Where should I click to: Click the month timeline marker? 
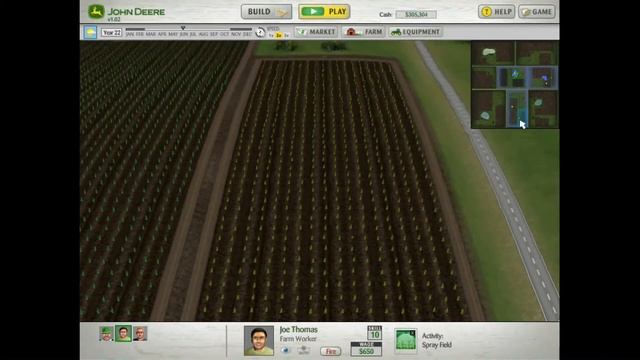pyautogui.click(x=183, y=28)
